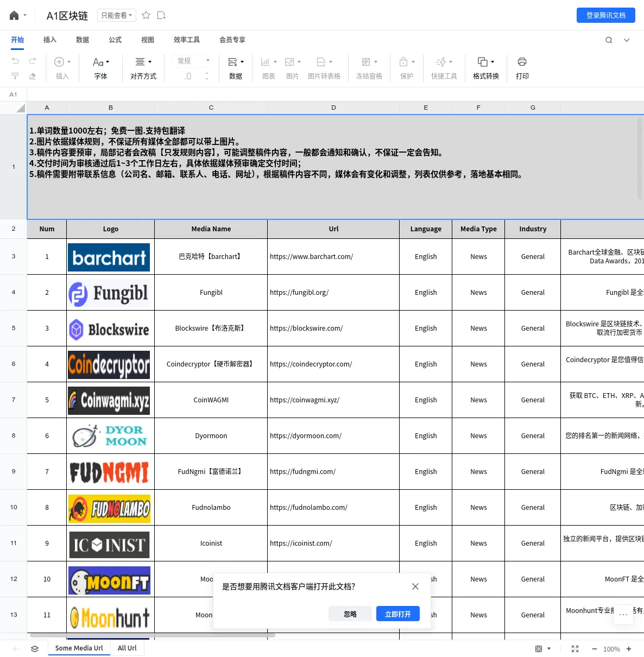The image size is (644, 657).
Task: Expand the 常规 number format dropdown
Action: [193, 61]
